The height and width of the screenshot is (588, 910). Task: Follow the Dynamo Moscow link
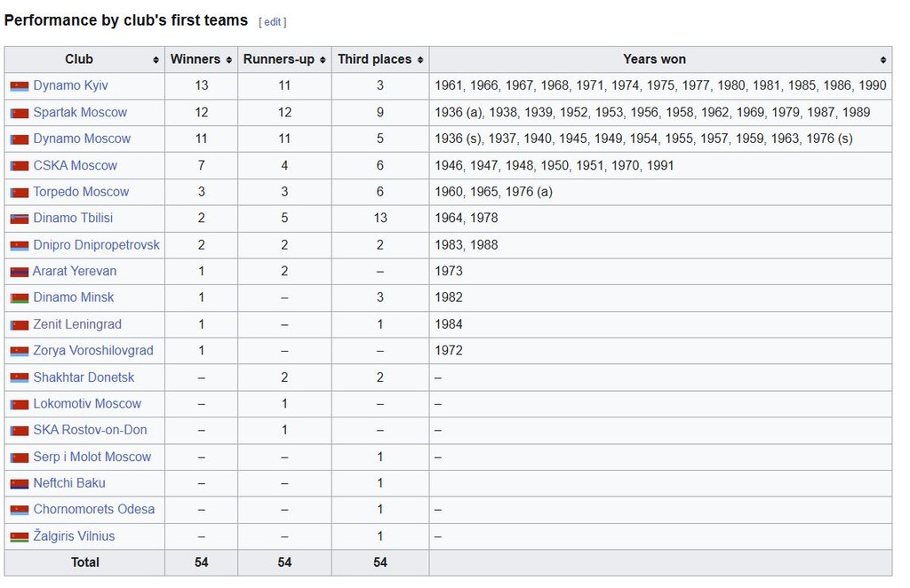(82, 139)
